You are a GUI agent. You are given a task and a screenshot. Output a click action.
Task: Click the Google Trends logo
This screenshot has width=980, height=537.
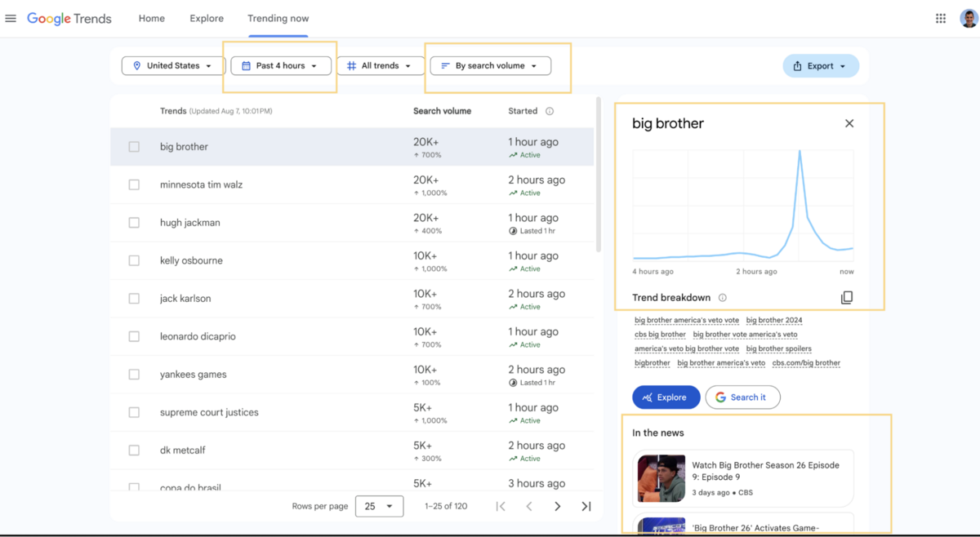pos(69,19)
